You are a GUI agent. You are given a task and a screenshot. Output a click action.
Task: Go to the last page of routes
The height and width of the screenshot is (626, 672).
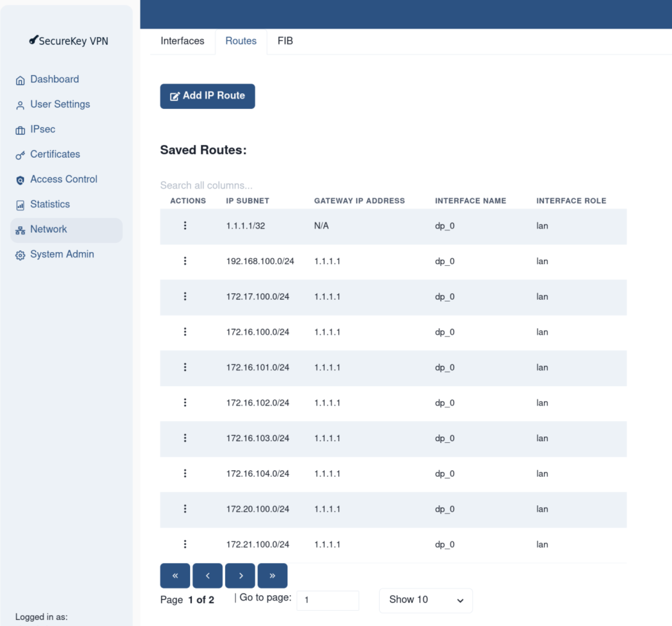[272, 576]
